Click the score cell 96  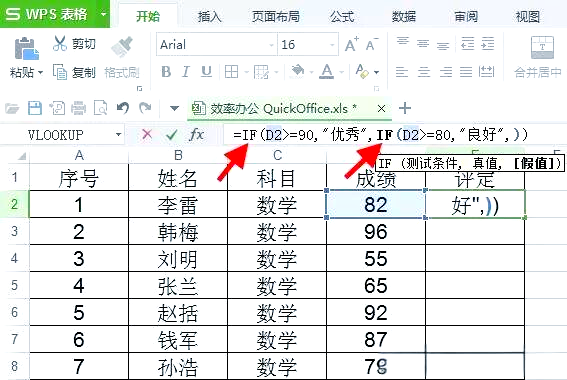coord(376,231)
